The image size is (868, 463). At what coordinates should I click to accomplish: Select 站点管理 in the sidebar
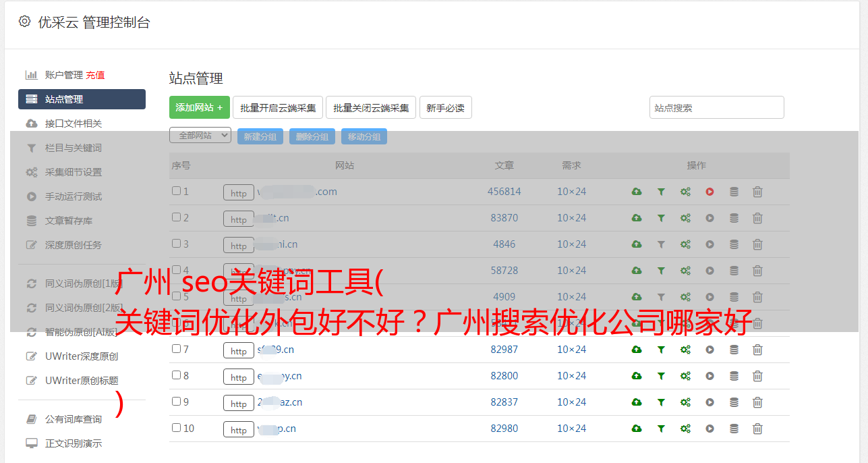click(82, 99)
